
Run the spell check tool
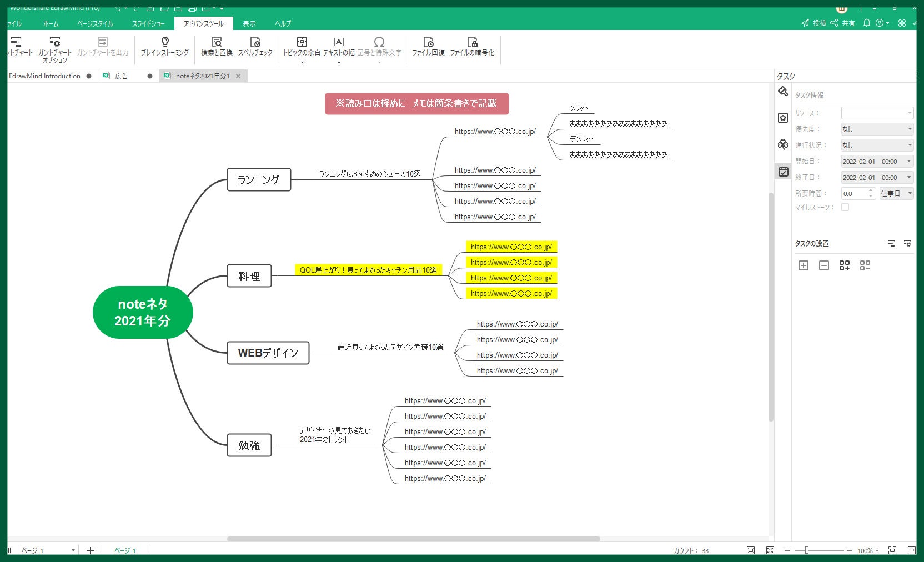click(x=255, y=47)
